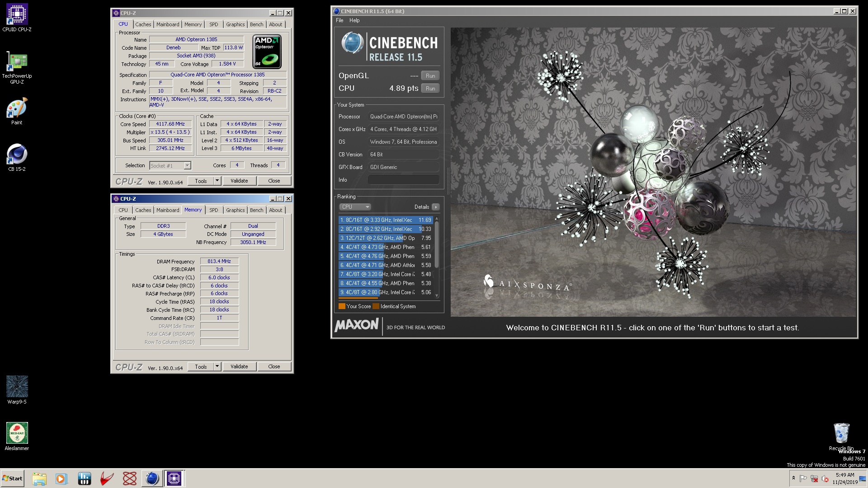Click the AMD Opteron logo in CPU-Z
The width and height of the screenshot is (868, 488).
(x=267, y=52)
